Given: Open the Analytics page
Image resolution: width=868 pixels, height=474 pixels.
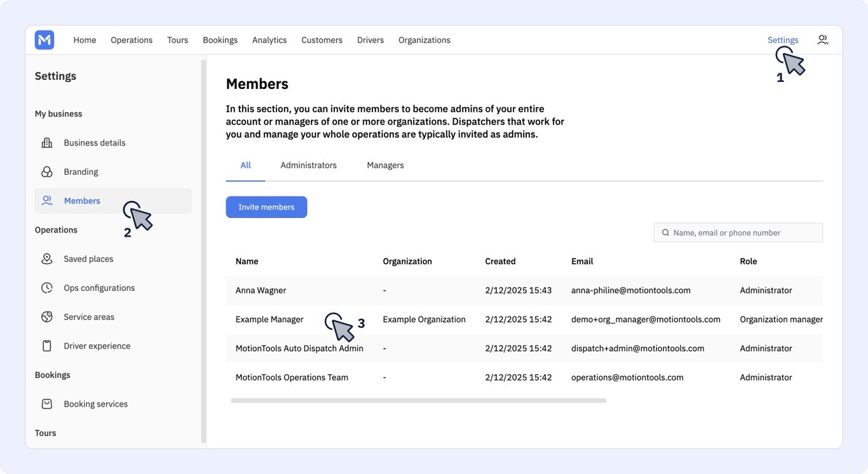Looking at the screenshot, I should coord(269,40).
